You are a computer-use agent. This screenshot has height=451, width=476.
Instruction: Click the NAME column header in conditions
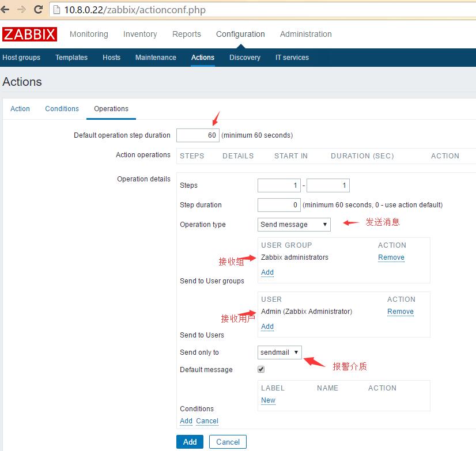pos(327,388)
